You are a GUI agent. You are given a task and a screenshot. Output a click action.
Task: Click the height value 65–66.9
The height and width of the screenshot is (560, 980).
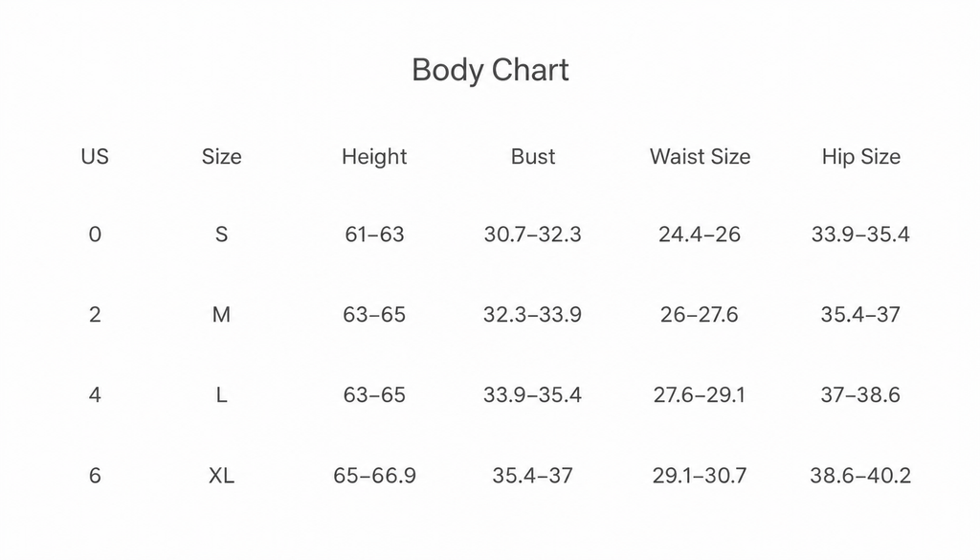[374, 476]
